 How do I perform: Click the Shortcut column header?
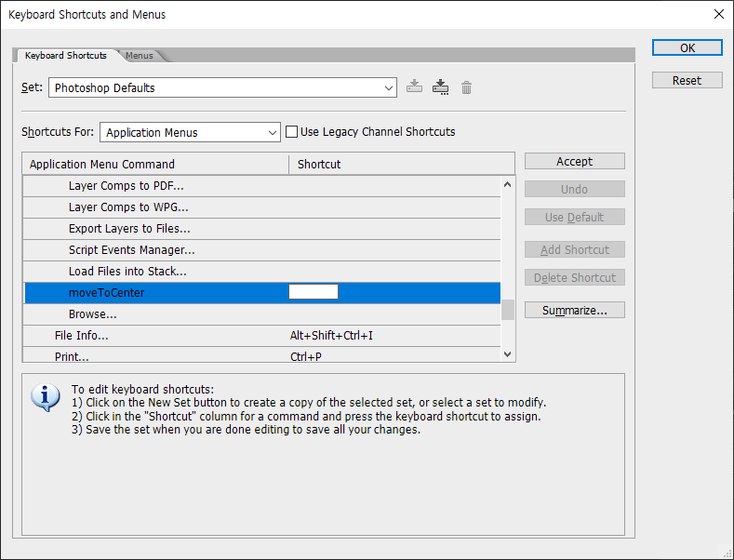point(402,164)
